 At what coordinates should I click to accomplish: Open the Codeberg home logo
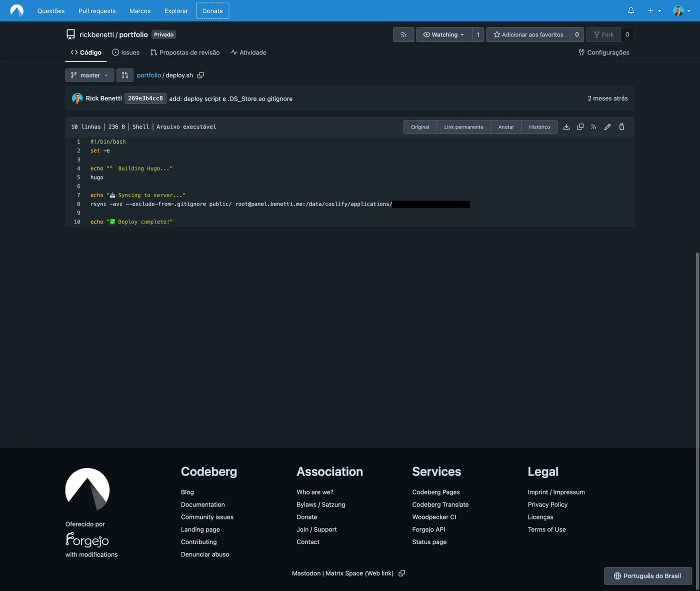[17, 10]
